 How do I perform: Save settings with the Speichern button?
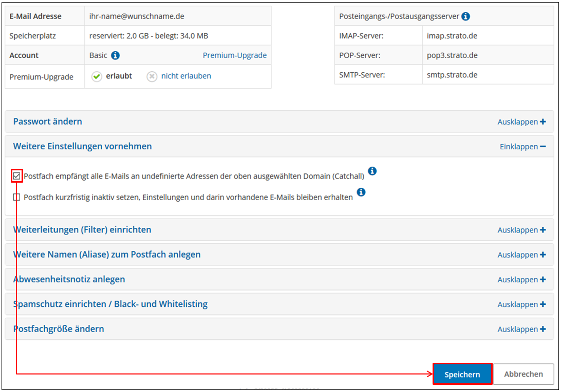pyautogui.click(x=462, y=374)
